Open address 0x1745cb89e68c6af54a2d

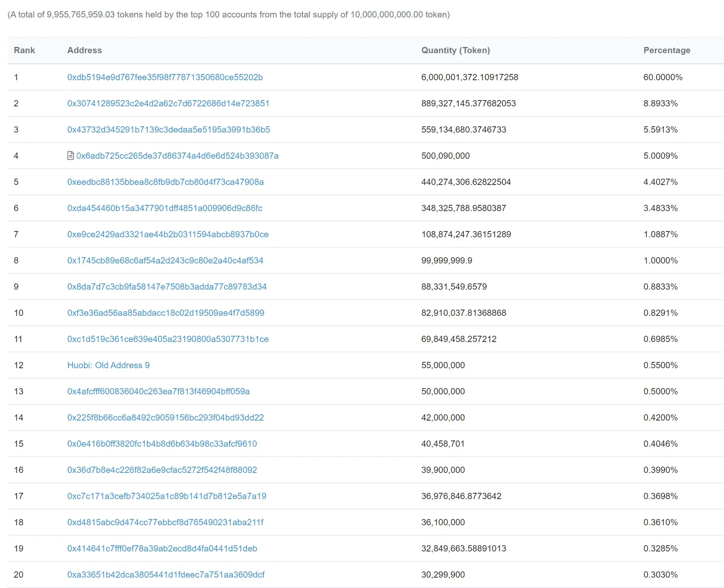point(166,261)
